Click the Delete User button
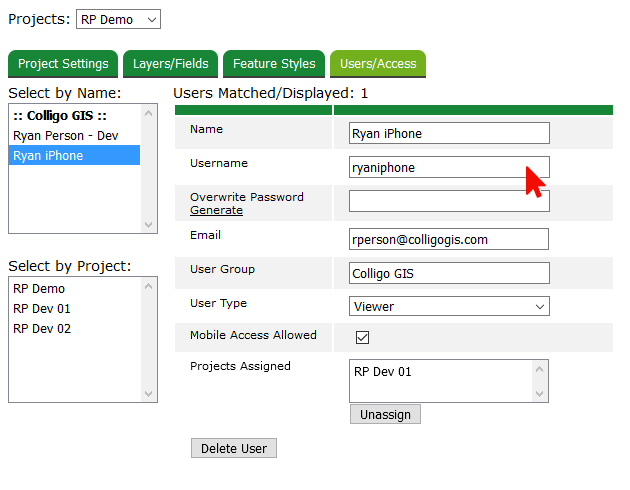 (234, 448)
